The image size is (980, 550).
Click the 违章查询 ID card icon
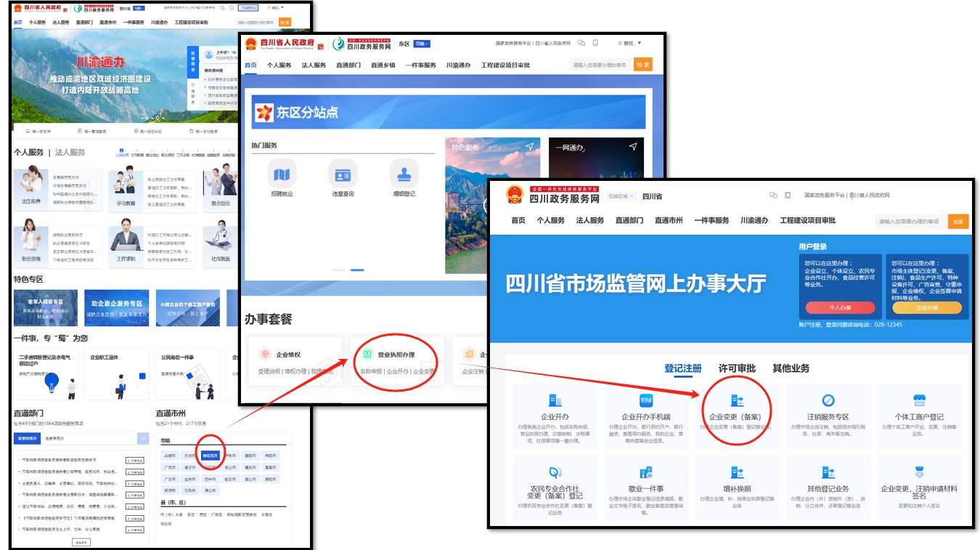pyautogui.click(x=343, y=174)
